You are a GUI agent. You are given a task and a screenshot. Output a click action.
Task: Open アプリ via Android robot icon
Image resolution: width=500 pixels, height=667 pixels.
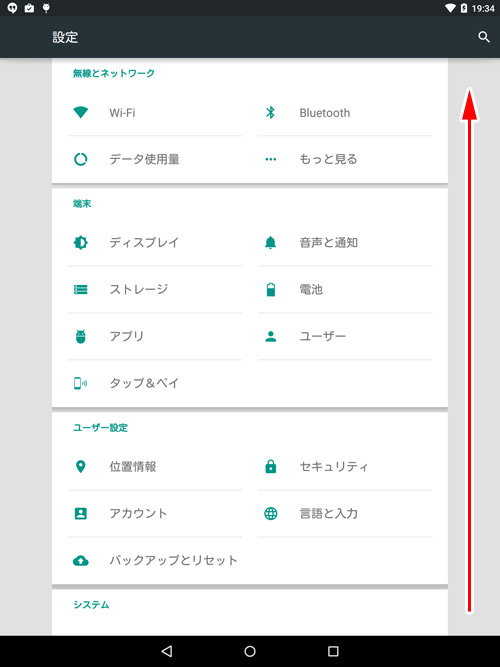click(80, 336)
